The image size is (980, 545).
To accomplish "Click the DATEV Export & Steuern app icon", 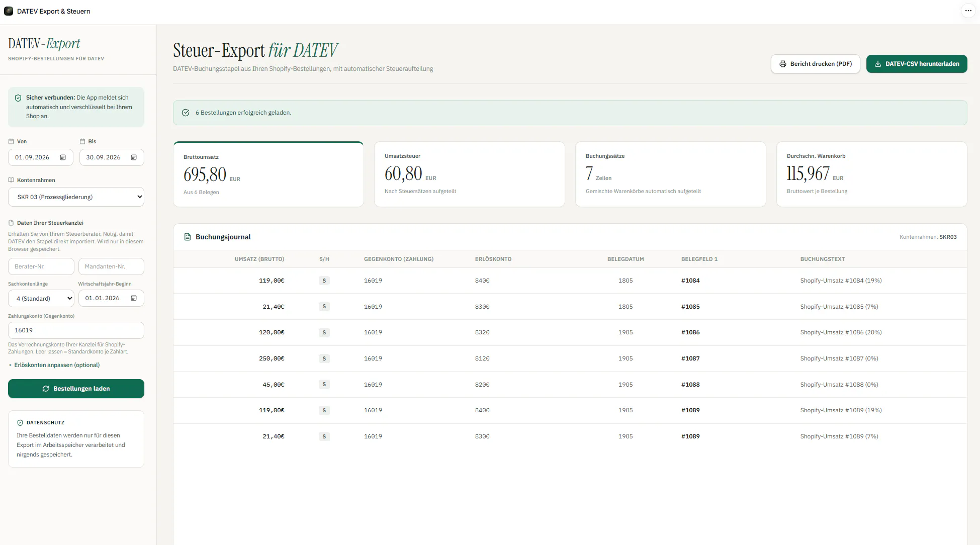I will [x=9, y=11].
